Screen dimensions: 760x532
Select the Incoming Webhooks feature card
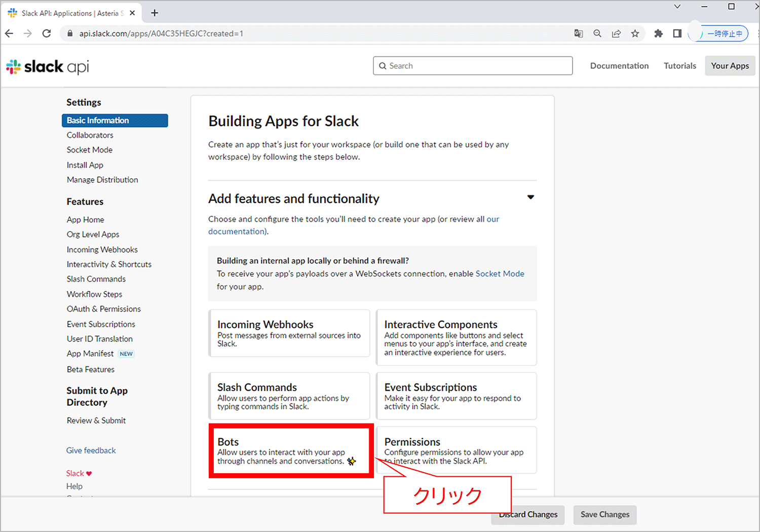[289, 333]
